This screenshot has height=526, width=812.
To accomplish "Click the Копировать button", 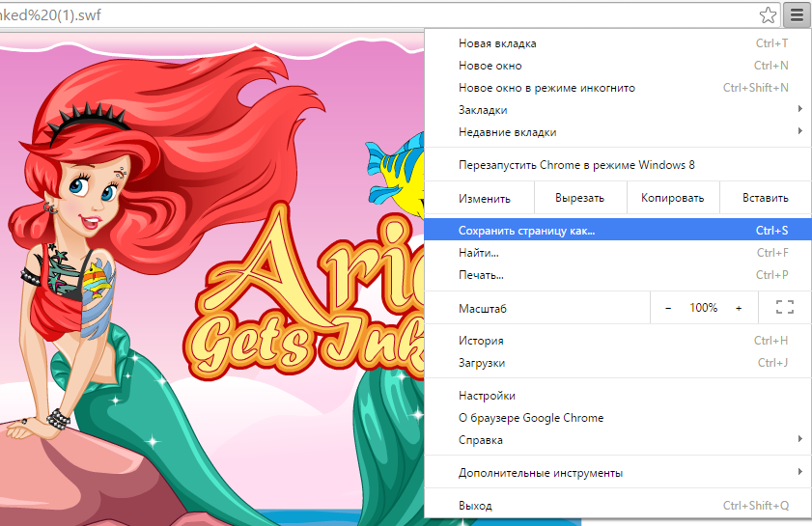I will 673,198.
